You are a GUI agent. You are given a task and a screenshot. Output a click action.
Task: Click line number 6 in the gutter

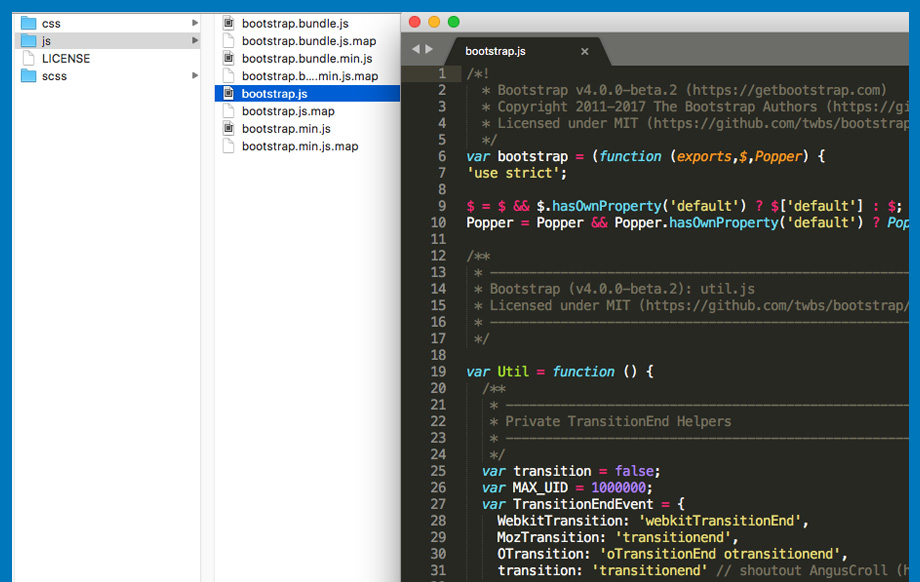(x=441, y=156)
